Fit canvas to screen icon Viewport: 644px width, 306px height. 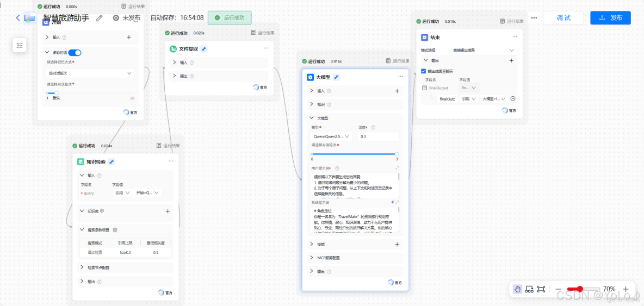541,289
